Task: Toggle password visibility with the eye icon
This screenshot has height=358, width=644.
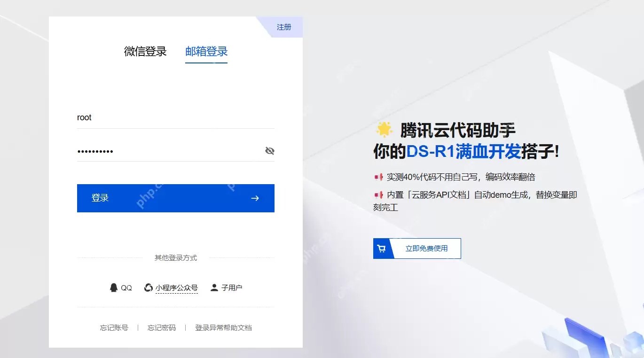Action: click(x=269, y=150)
